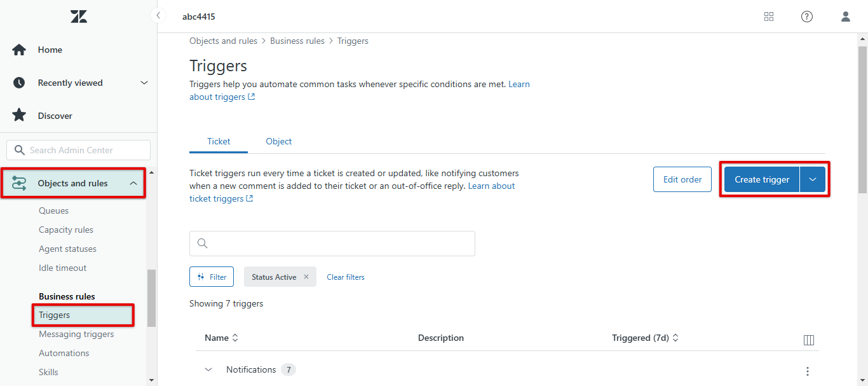Switch to the Object tab

[279, 141]
